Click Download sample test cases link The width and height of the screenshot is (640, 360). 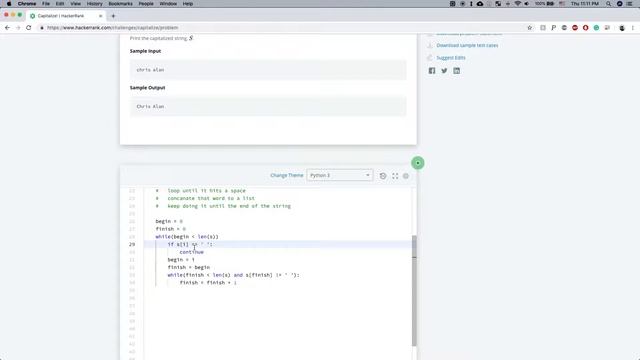pyautogui.click(x=467, y=45)
